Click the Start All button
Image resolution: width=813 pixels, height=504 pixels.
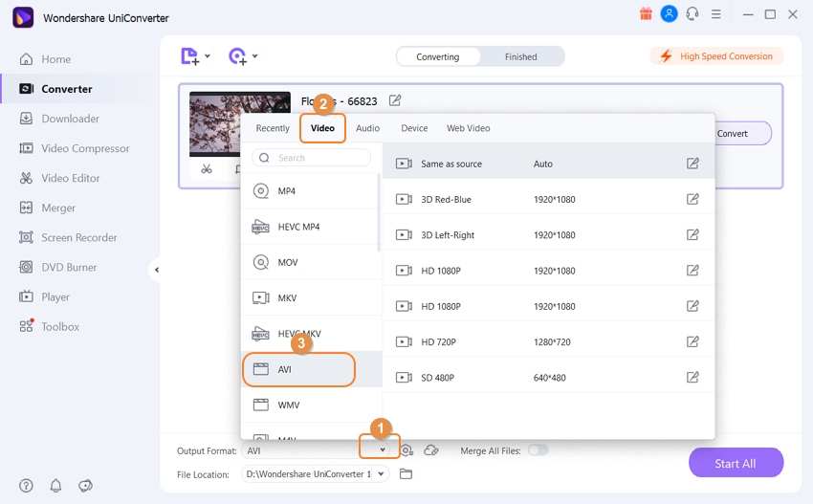736,463
